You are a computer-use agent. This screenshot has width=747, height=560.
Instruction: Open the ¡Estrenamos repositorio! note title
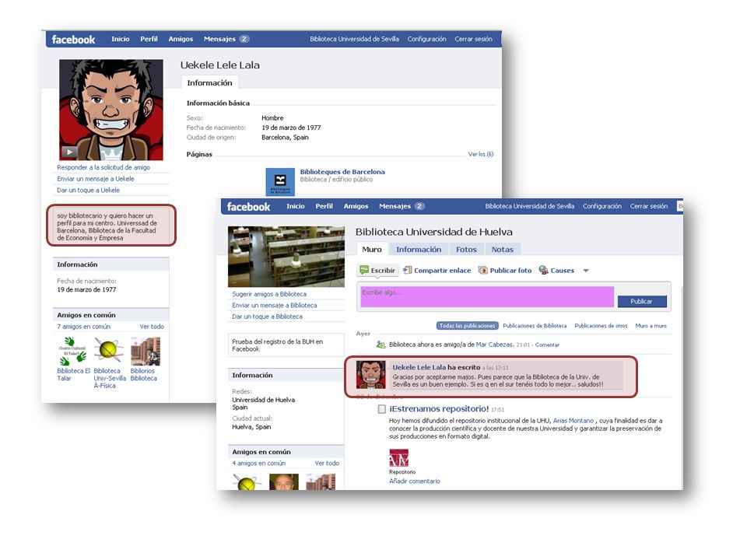pyautogui.click(x=439, y=408)
